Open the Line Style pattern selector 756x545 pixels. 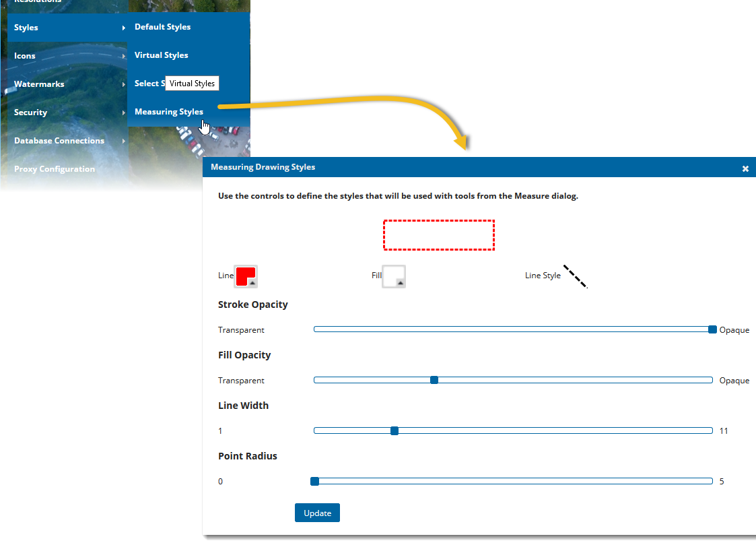tap(576, 276)
